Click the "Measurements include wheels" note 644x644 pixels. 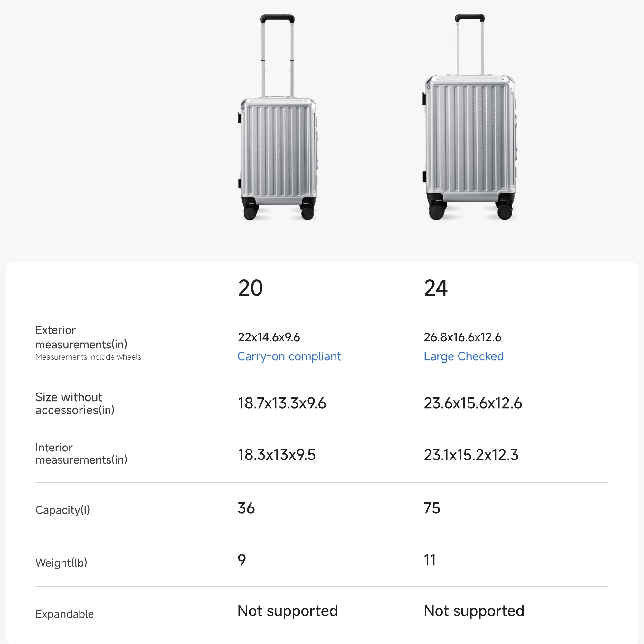(88, 357)
